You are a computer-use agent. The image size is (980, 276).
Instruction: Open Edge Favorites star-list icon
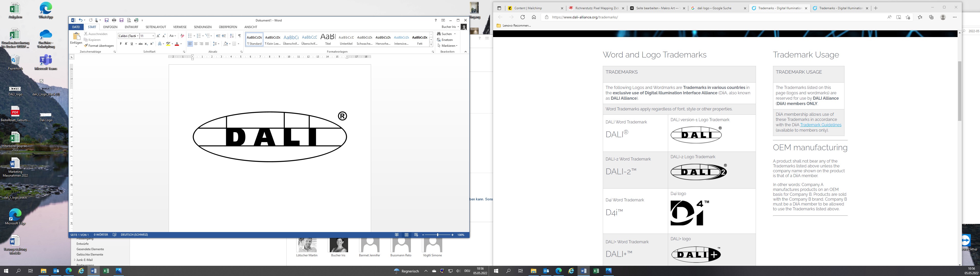[920, 17]
